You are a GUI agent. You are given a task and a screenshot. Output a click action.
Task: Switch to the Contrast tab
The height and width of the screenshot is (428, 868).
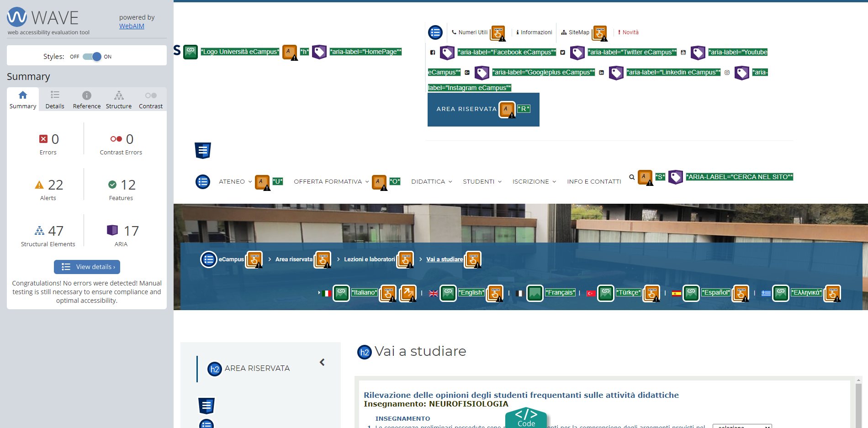(150, 100)
